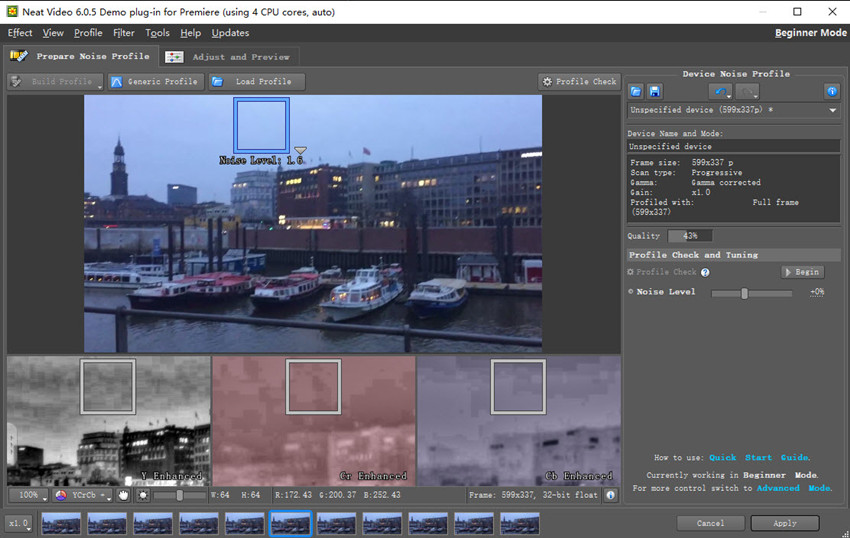This screenshot has width=850, height=538.
Task: Click the Cb Enhanced channel preview
Action: click(519, 421)
